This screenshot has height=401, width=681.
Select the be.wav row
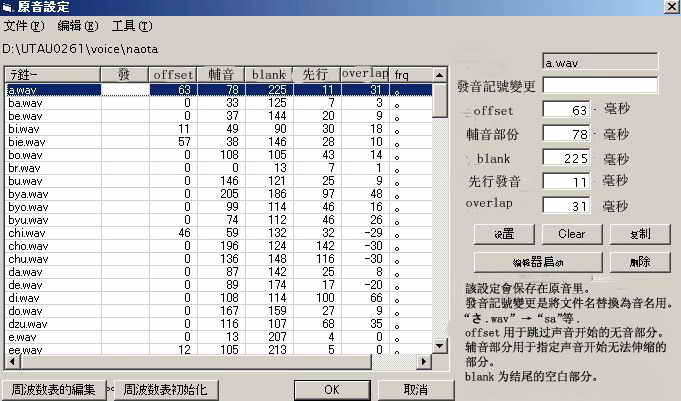[219, 116]
